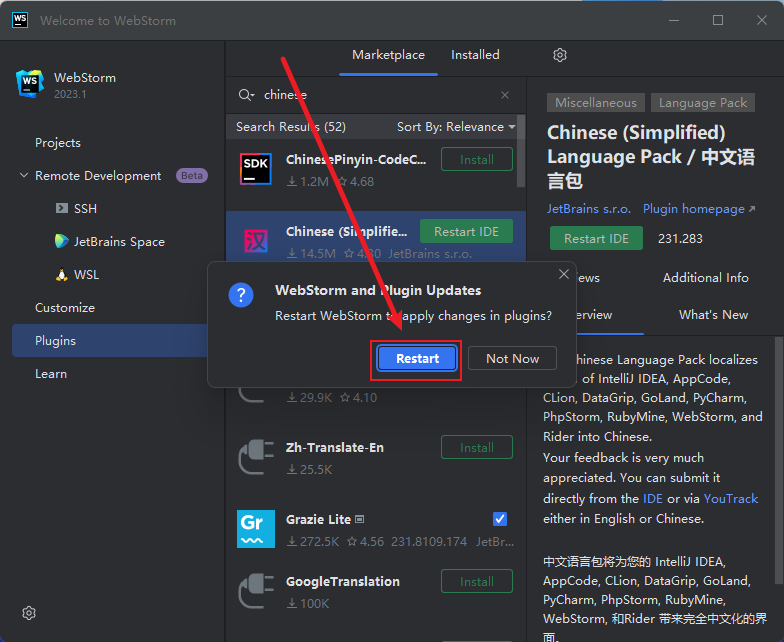
Task: Click the ChinesePinyin-CodeCompletion SDK plugin icon
Action: [256, 170]
